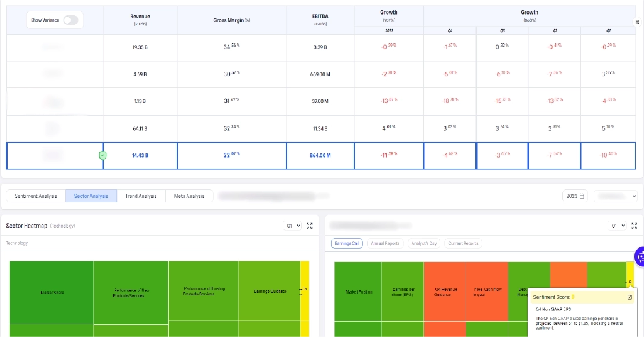Choose the Analyst's Day filter chip
Viewport: 644px width, 337px height.
[x=424, y=244]
